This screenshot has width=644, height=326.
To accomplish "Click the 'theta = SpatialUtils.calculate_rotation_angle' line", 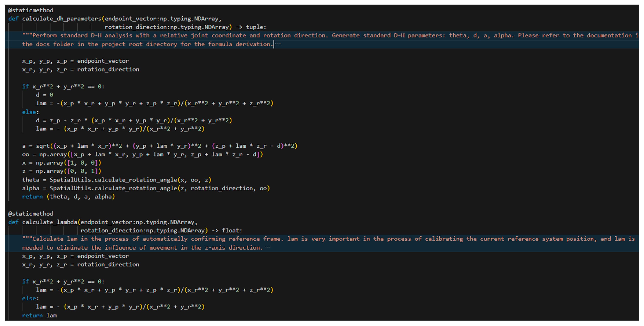I will point(117,180).
